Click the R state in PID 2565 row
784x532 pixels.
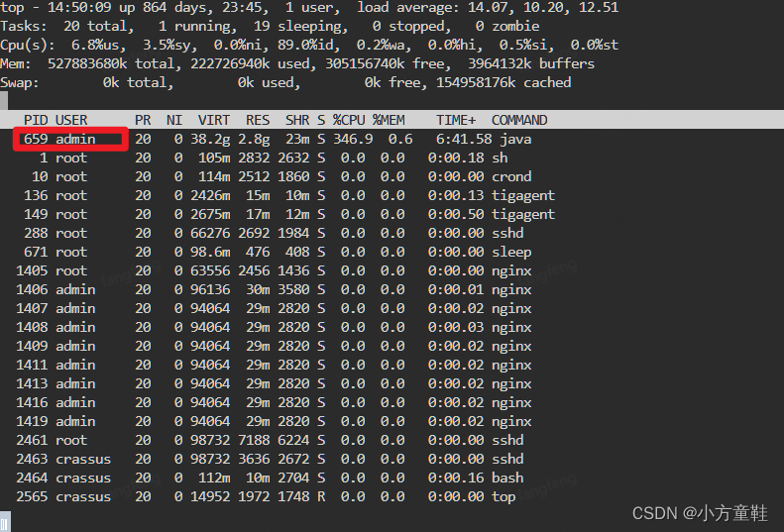point(321,497)
